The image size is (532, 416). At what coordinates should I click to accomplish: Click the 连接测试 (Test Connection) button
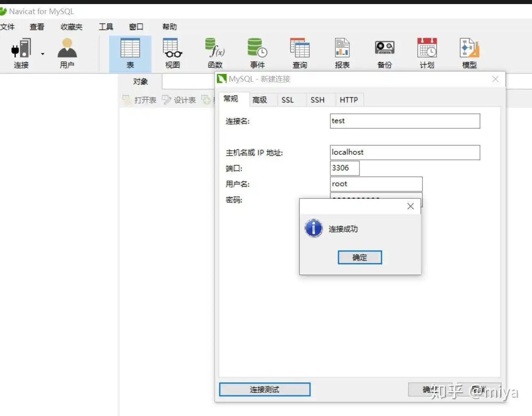tap(265, 389)
